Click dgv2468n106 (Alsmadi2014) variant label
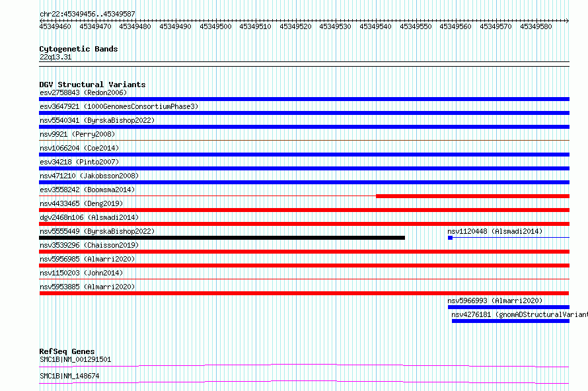 [x=89, y=217]
